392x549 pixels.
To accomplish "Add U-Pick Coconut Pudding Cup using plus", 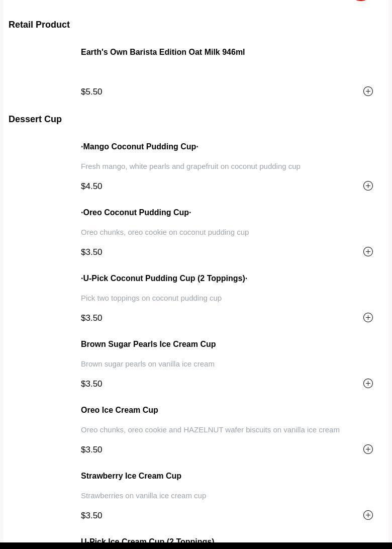I will tap(368, 318).
